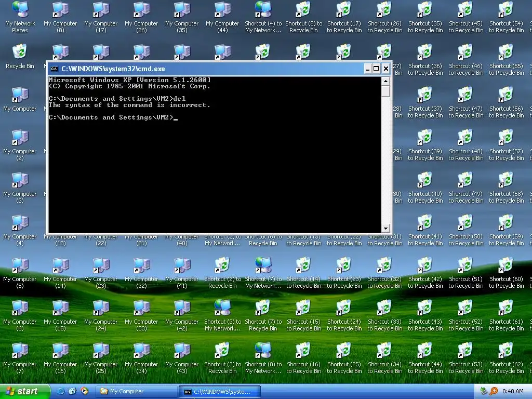This screenshot has height=399, width=532.
Task: Click My Computer (41) desktop icon
Action: pos(182,273)
